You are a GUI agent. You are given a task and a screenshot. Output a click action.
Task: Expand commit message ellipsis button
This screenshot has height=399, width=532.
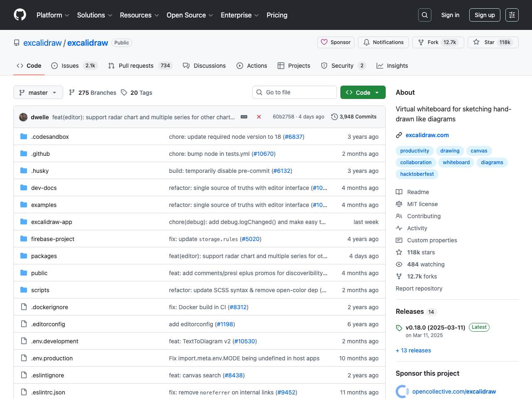pyautogui.click(x=244, y=117)
